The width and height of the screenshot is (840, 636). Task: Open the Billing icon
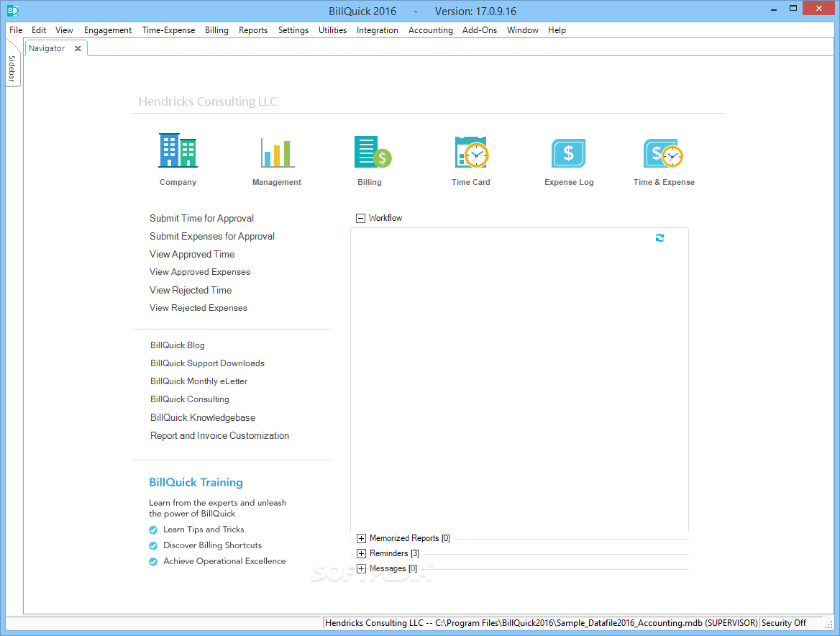(x=373, y=152)
